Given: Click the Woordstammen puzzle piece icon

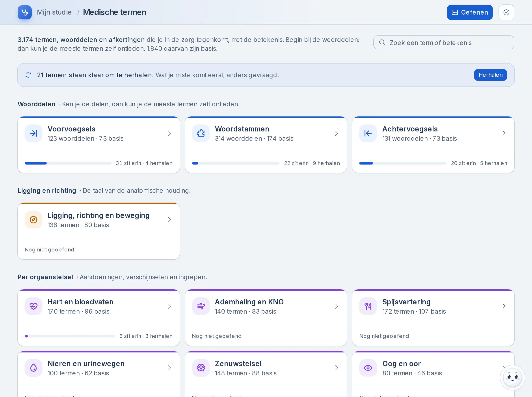Looking at the screenshot, I should pyautogui.click(x=201, y=133).
